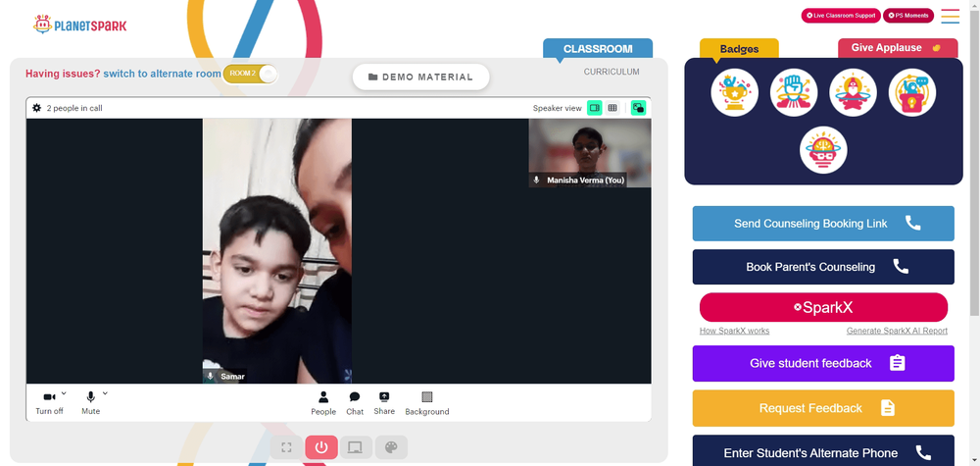Click the laptop screen icon button
The height and width of the screenshot is (466, 980).
tap(356, 447)
